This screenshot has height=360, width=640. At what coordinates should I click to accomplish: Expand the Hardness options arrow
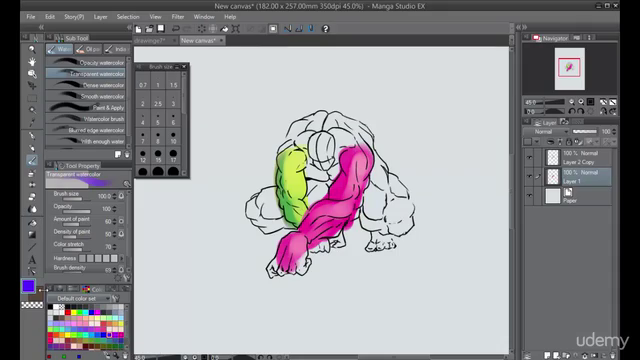point(122,258)
